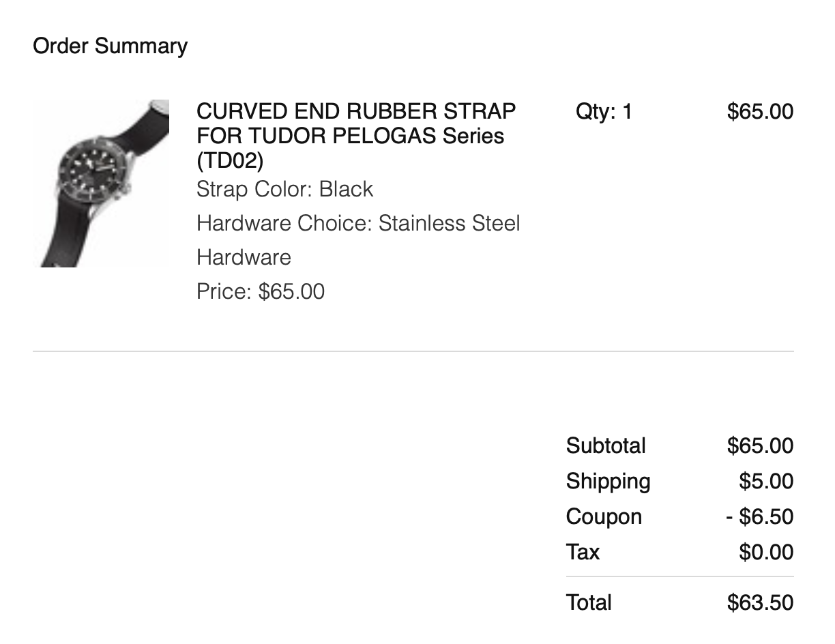Select the Coupon discount - $6.50
Image resolution: width=835 pixels, height=644 pixels.
tap(759, 516)
